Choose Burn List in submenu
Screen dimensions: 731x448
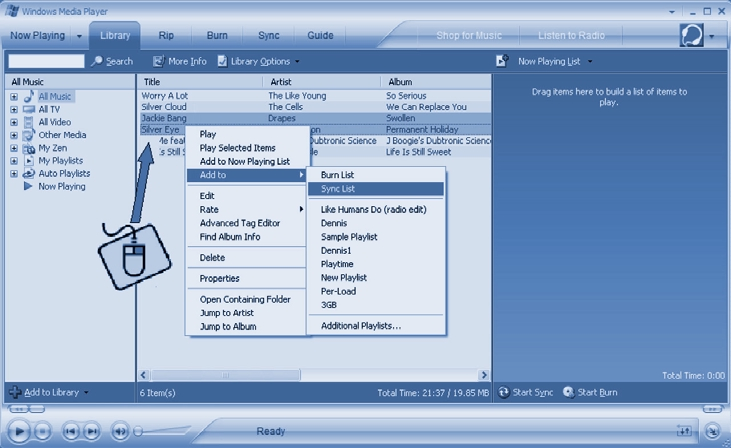click(376, 175)
